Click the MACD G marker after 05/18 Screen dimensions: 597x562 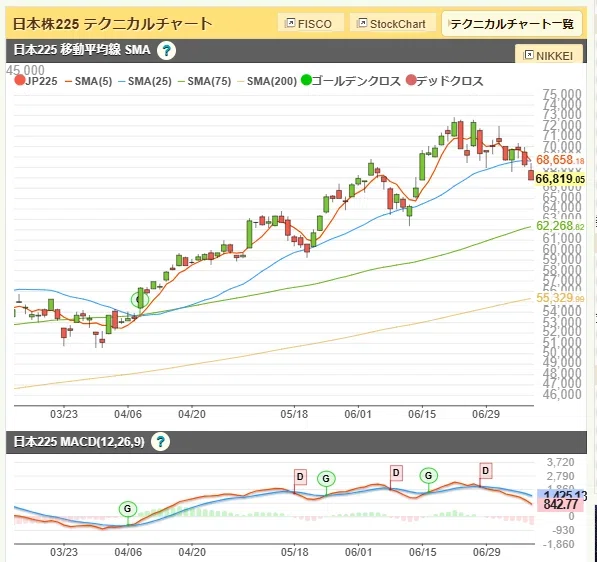coord(326,479)
